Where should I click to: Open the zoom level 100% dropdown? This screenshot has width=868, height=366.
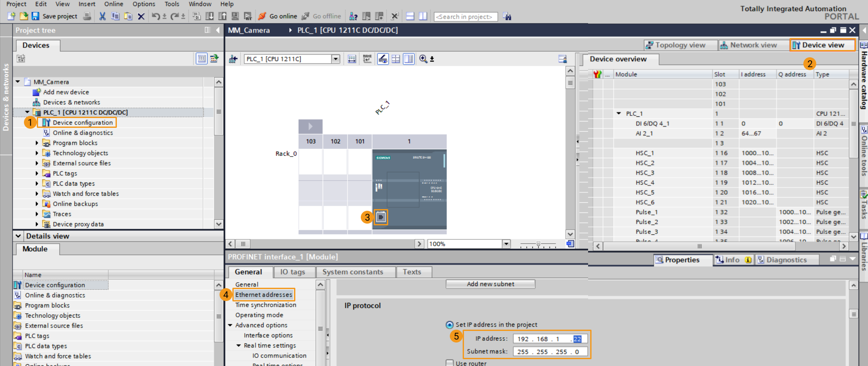pyautogui.click(x=506, y=244)
